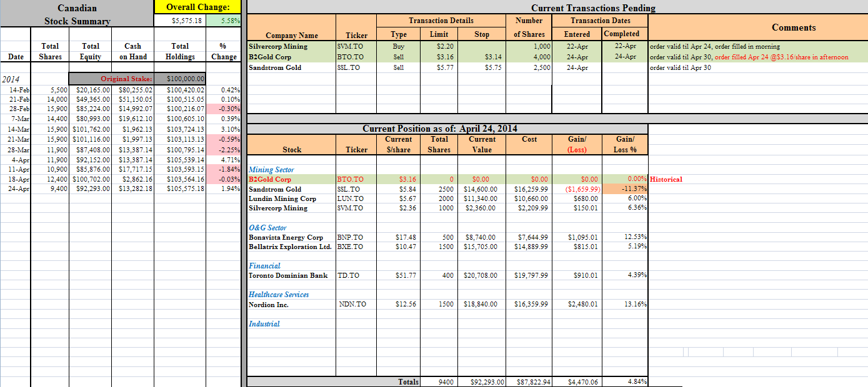868x387 pixels.
Task: Click the "Stock" column header
Action: coord(292,149)
